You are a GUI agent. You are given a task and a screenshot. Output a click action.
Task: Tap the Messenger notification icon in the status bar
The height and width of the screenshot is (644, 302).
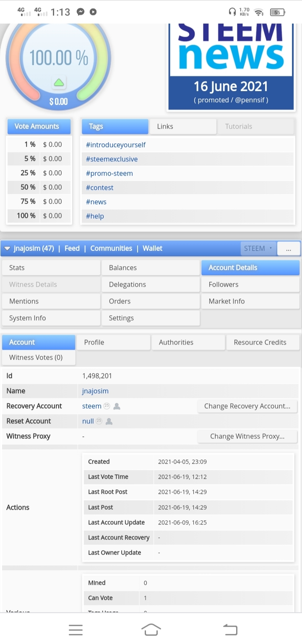pos(81,12)
